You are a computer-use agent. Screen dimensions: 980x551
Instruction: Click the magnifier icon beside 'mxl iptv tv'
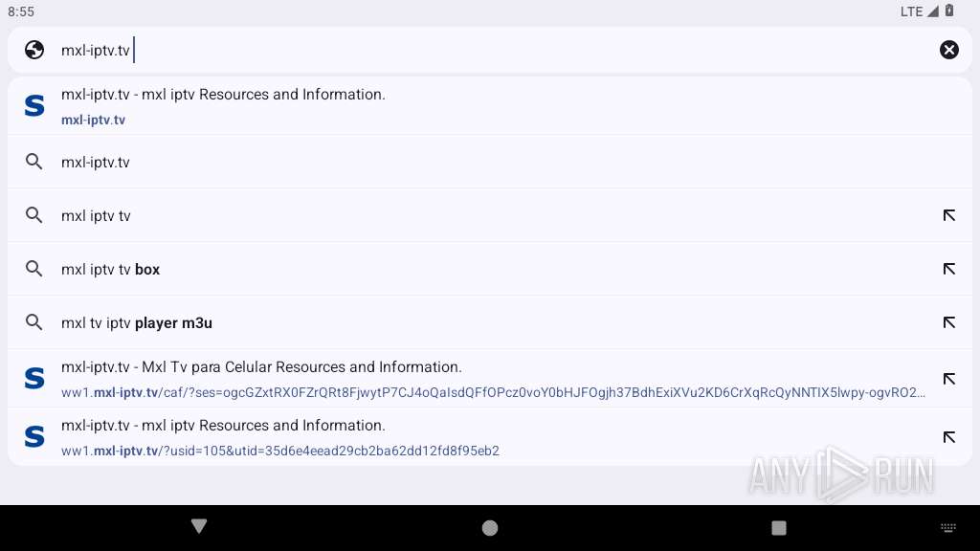(34, 215)
